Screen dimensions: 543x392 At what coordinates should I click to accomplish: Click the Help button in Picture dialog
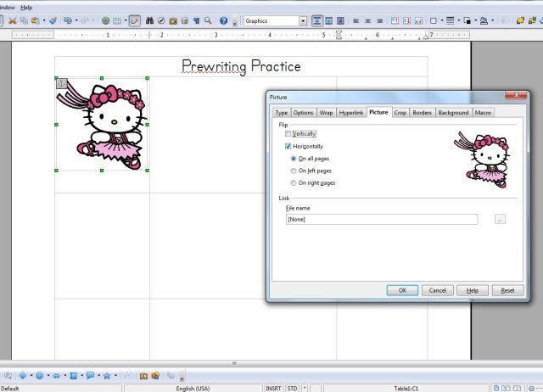click(x=473, y=290)
